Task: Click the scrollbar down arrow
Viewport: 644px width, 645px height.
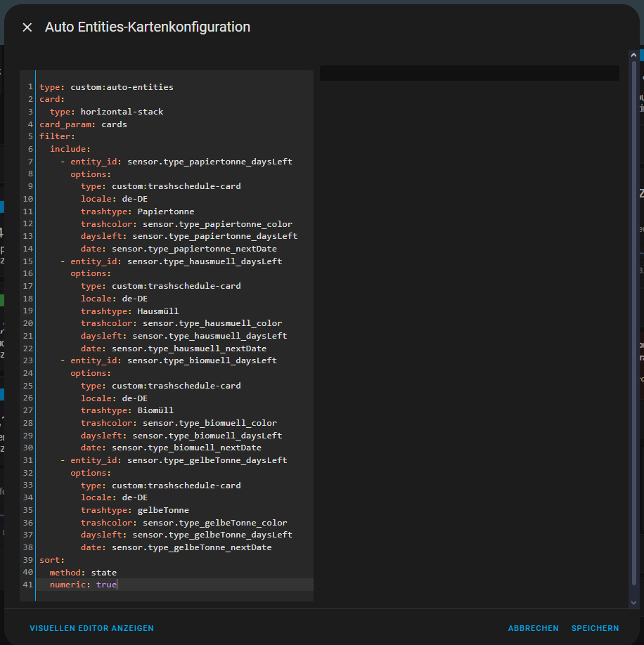Action: click(633, 602)
